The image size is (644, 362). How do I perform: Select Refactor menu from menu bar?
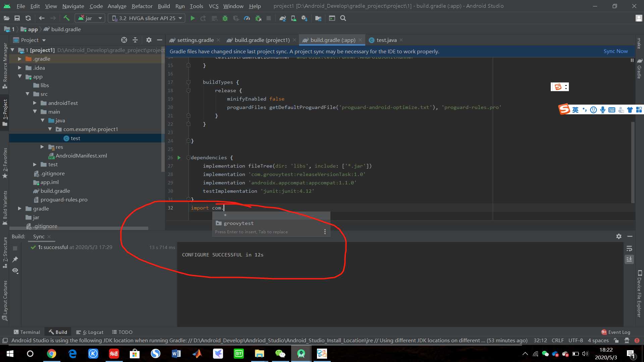pos(142,6)
